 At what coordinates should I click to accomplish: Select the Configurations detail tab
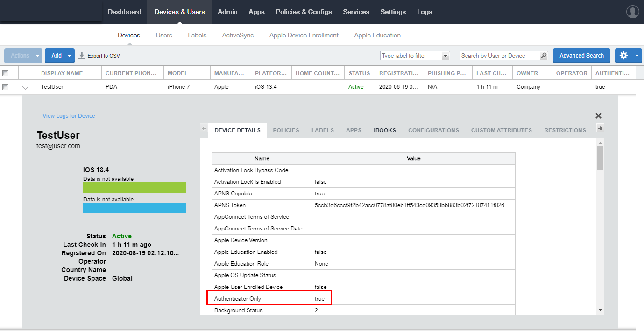coord(433,130)
